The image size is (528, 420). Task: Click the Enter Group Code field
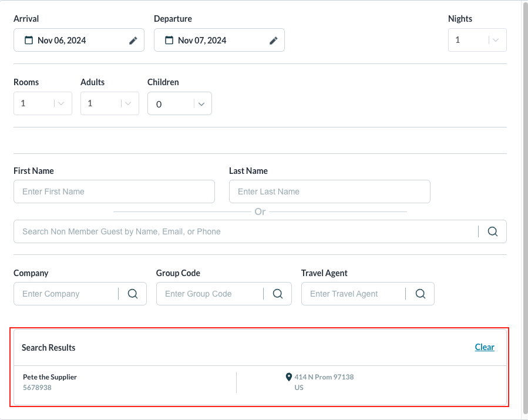208,294
